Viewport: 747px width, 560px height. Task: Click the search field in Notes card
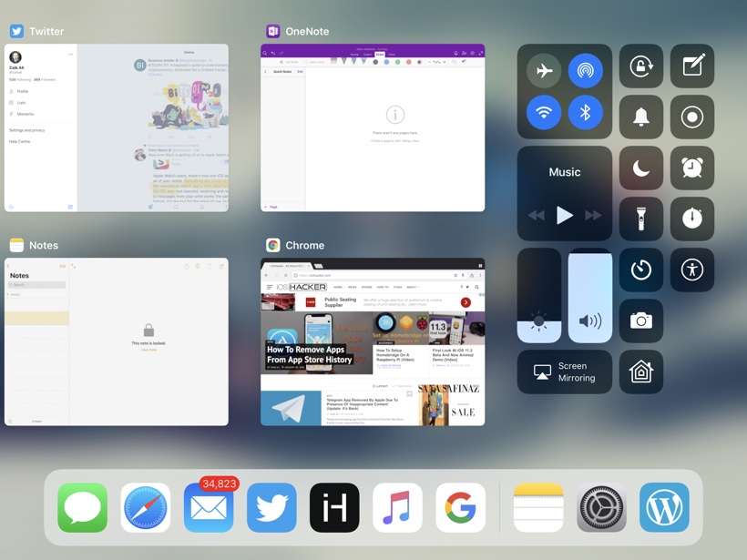36,285
